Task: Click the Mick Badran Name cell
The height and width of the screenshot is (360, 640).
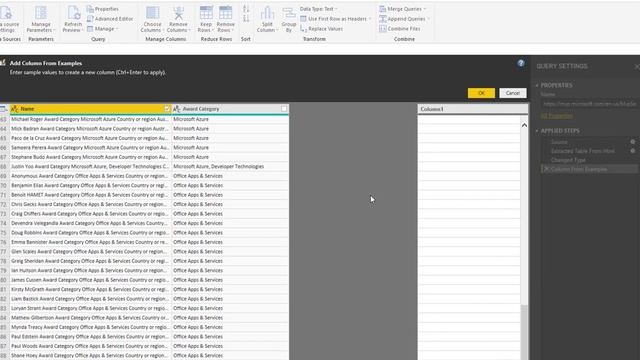Action: click(91, 129)
